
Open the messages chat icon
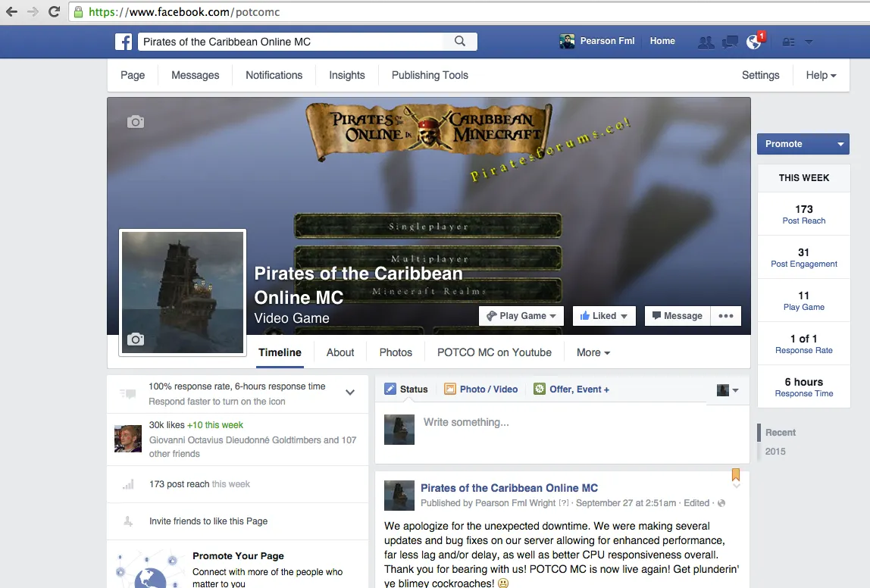tap(730, 42)
